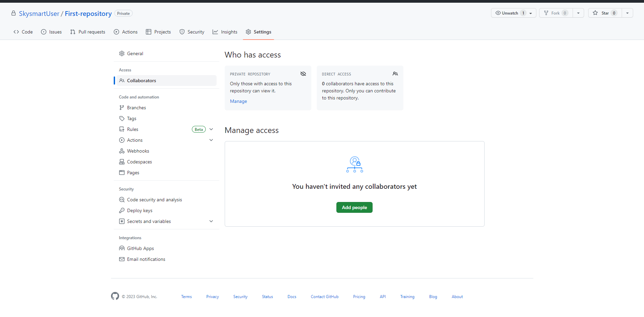
Task: Open the About footer link
Action: [457, 297]
